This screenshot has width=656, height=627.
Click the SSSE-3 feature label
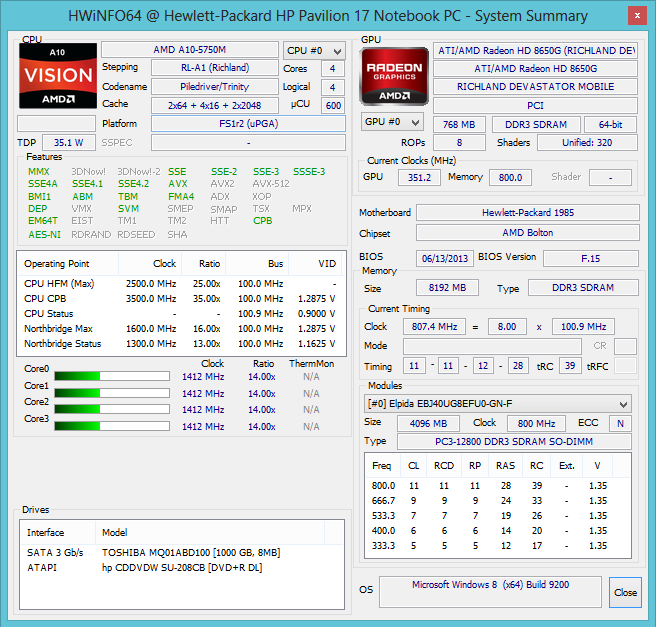[309, 172]
